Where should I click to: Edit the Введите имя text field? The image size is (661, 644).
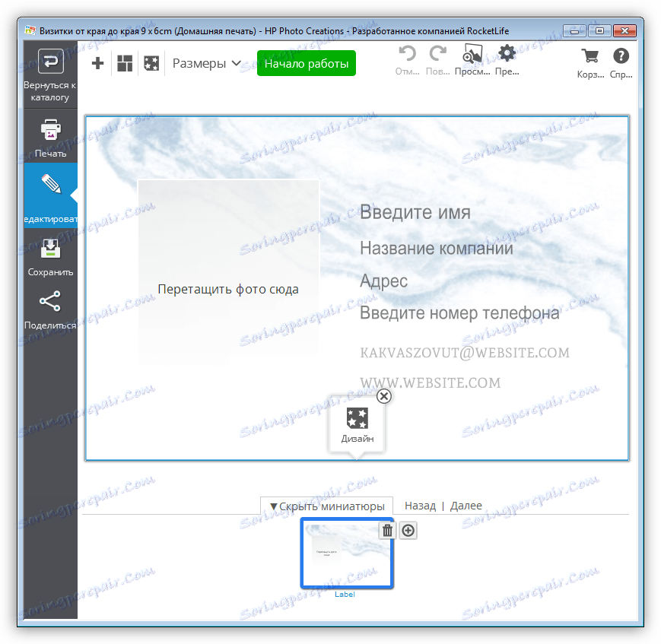(415, 212)
